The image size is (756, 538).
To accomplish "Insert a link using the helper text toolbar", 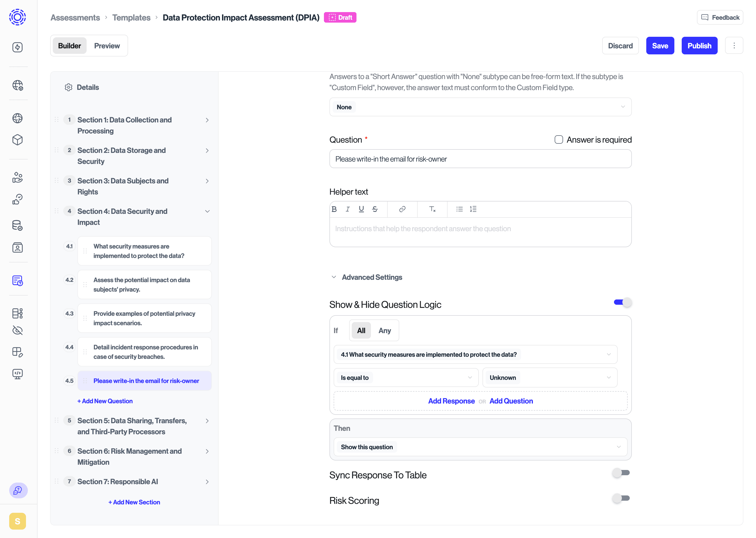I will [402, 209].
